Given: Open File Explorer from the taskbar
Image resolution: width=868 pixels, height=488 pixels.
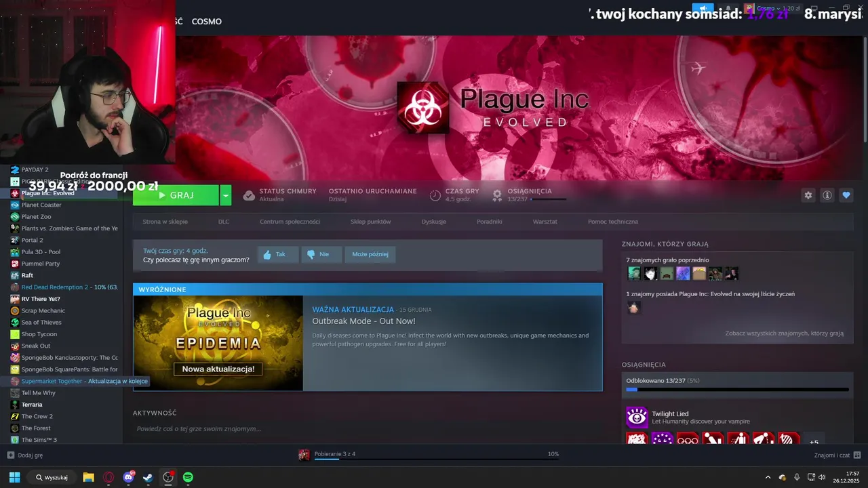Looking at the screenshot, I should click(x=88, y=477).
